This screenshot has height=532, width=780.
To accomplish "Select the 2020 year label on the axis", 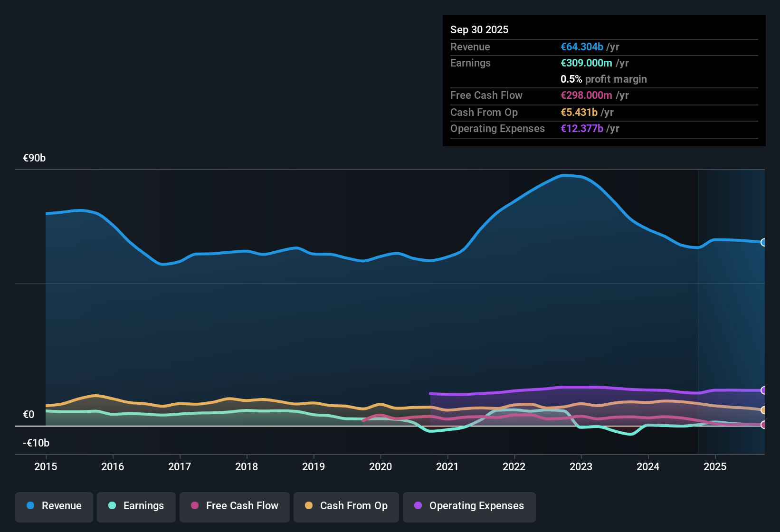I will coord(380,467).
